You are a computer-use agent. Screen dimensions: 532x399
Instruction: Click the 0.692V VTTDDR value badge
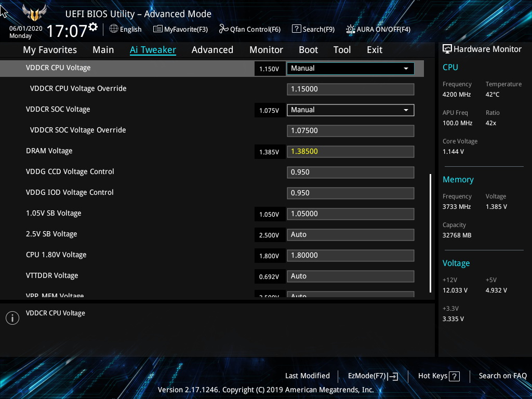point(269,277)
